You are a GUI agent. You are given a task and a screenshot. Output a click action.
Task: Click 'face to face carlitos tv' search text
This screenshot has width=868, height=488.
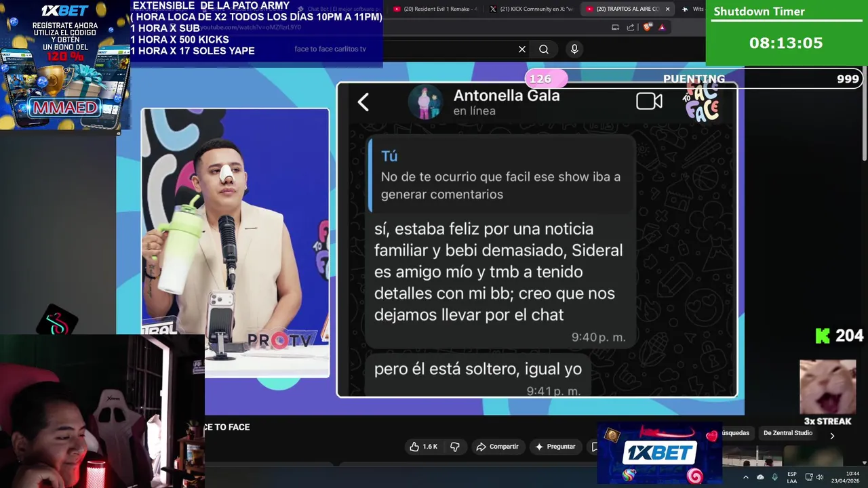[330, 49]
